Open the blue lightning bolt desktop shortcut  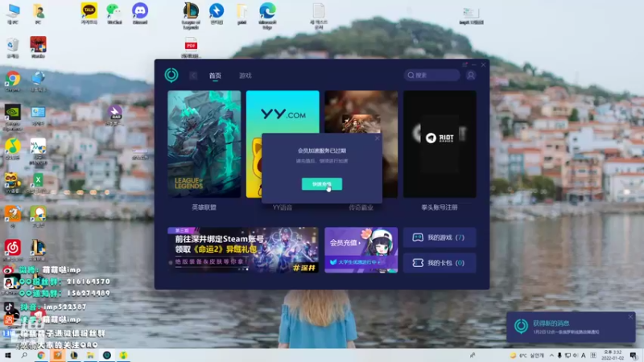[217, 13]
